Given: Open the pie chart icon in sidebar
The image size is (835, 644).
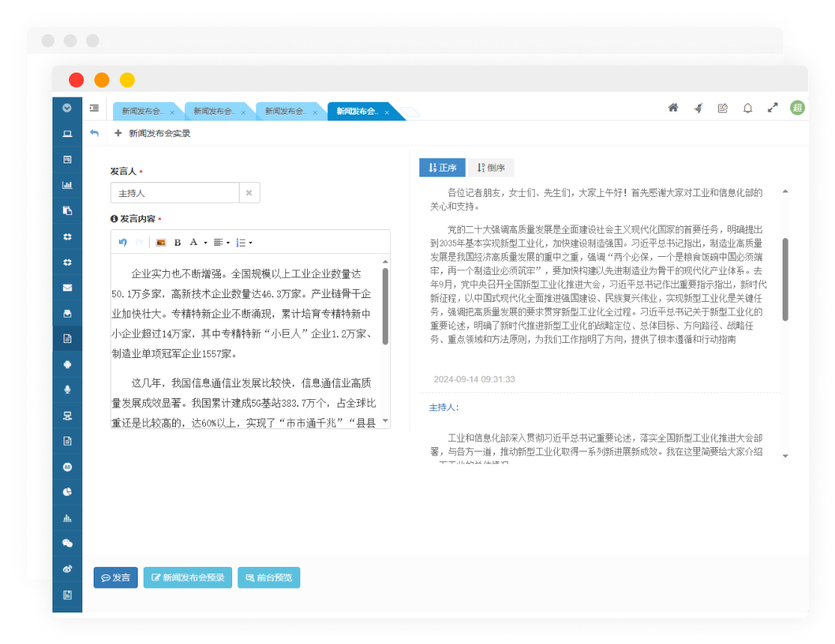Looking at the screenshot, I should (x=67, y=492).
